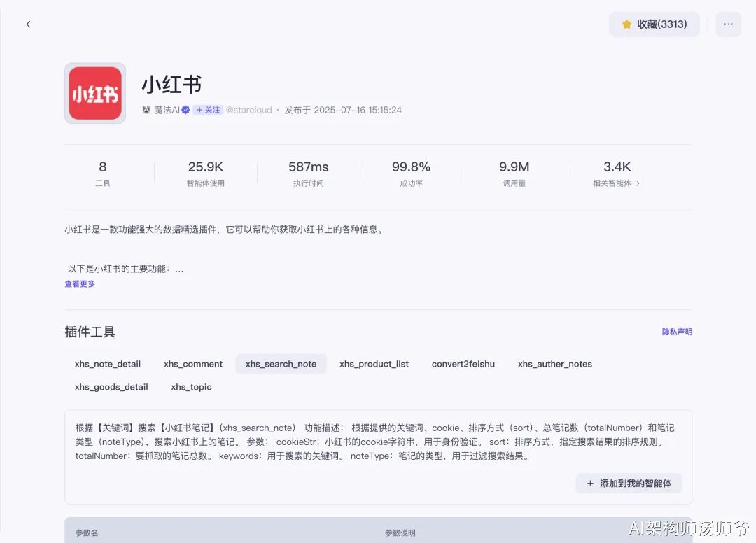This screenshot has height=543, width=756.
Task: Switch to the xhs_search_note tab
Action: pyautogui.click(x=281, y=364)
